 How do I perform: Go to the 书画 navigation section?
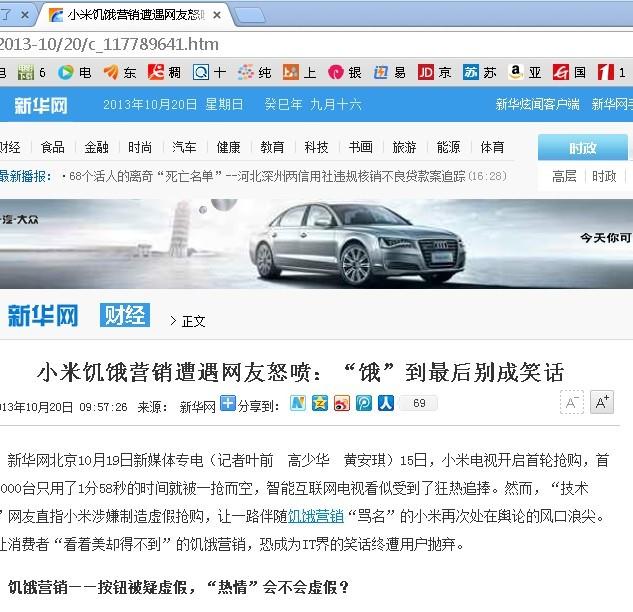361,147
